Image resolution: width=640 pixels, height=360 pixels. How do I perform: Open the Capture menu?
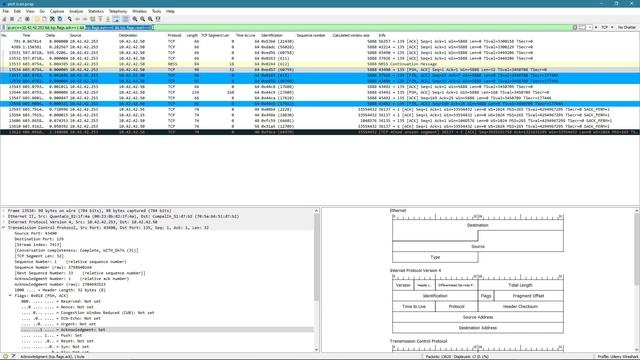click(x=57, y=11)
